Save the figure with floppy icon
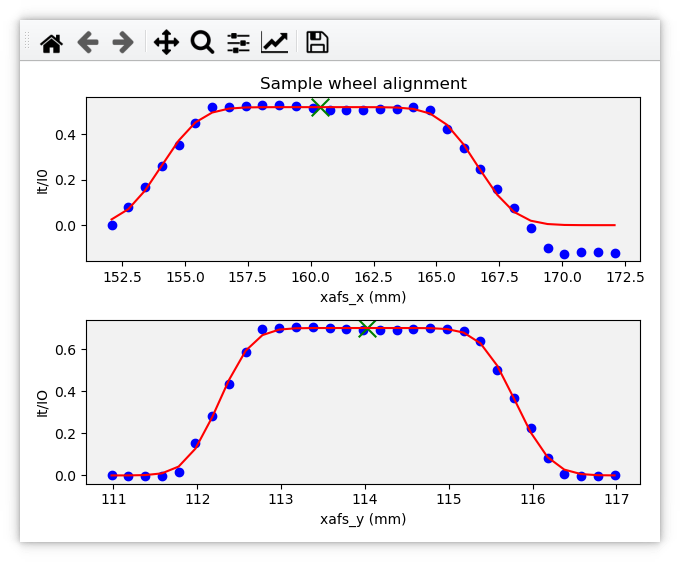This screenshot has height=562, width=680. click(x=317, y=42)
